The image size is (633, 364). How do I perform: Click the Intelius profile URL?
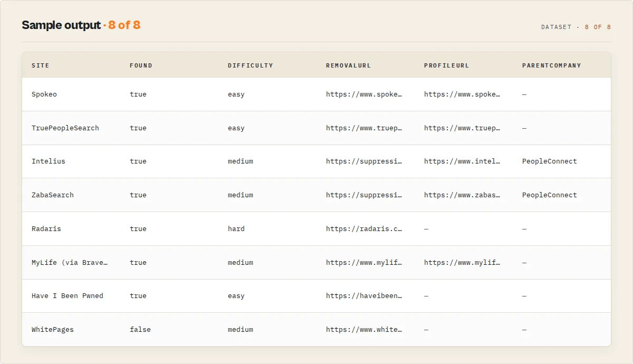(462, 161)
